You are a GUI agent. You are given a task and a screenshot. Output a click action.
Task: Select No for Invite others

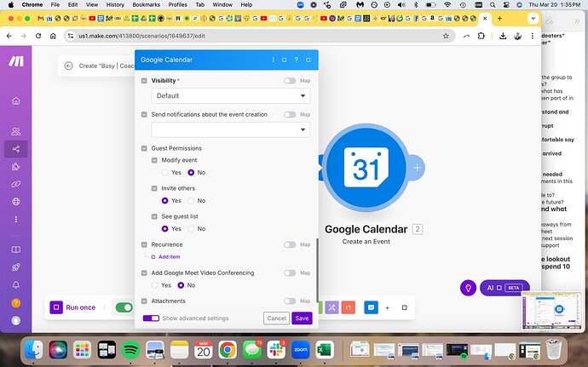[x=191, y=201]
